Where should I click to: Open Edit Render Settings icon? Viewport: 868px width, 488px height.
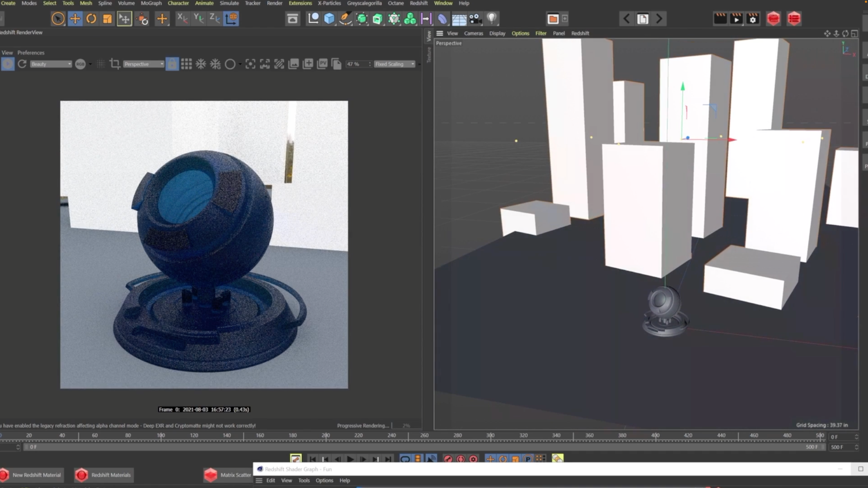coord(752,19)
